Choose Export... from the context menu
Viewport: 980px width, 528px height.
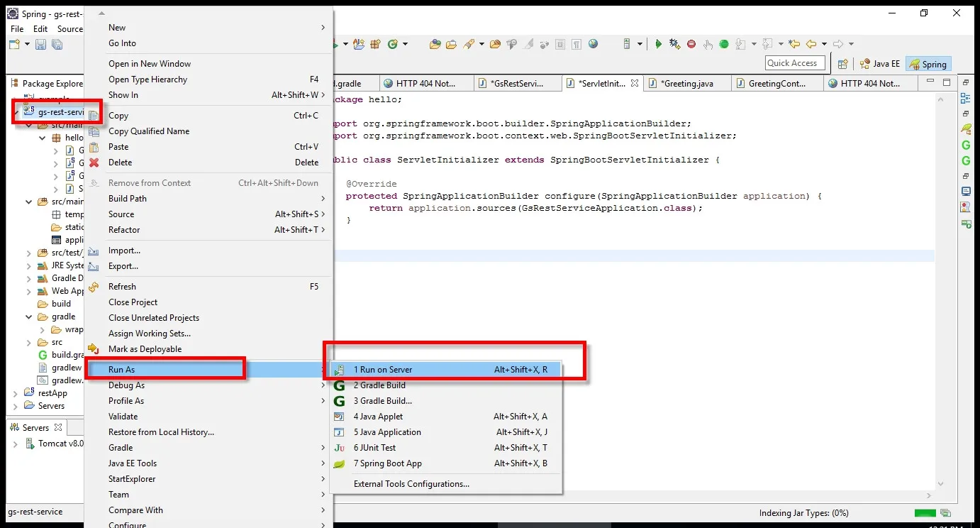208,266
